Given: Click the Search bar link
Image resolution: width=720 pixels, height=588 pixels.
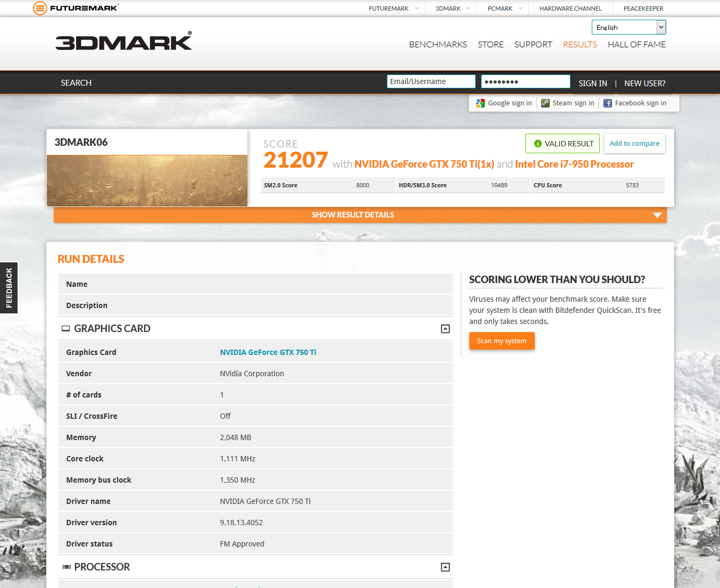Looking at the screenshot, I should pos(76,83).
